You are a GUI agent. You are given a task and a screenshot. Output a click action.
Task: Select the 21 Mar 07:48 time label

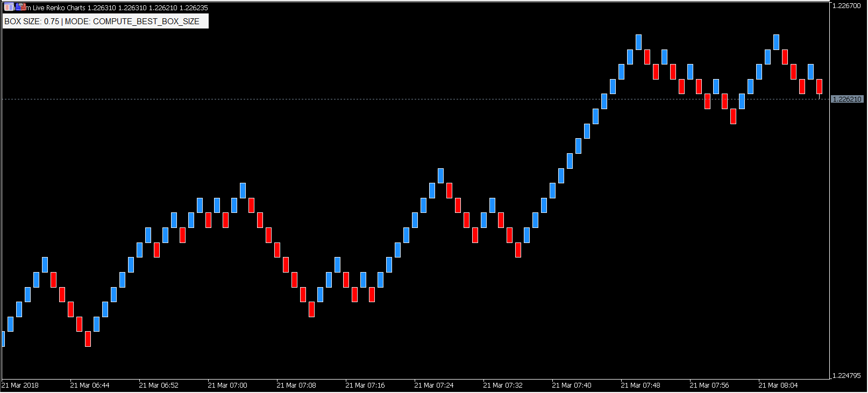click(641, 385)
